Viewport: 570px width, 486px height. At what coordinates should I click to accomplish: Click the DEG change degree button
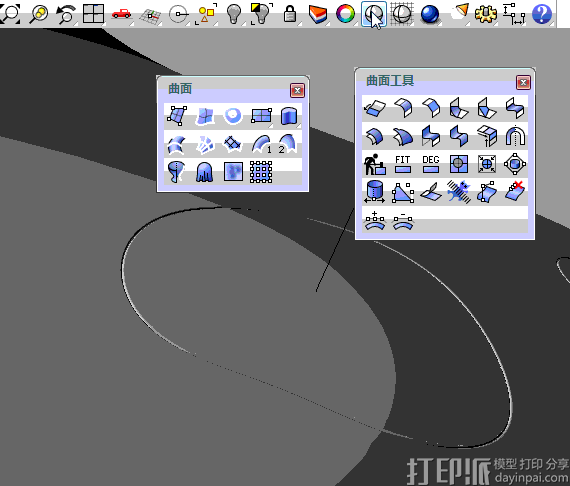pos(431,164)
